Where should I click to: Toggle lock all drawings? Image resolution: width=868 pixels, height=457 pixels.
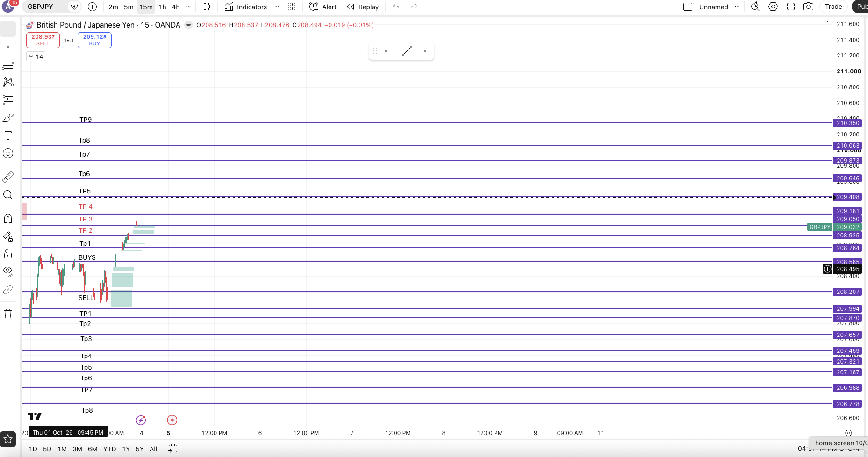(8, 254)
